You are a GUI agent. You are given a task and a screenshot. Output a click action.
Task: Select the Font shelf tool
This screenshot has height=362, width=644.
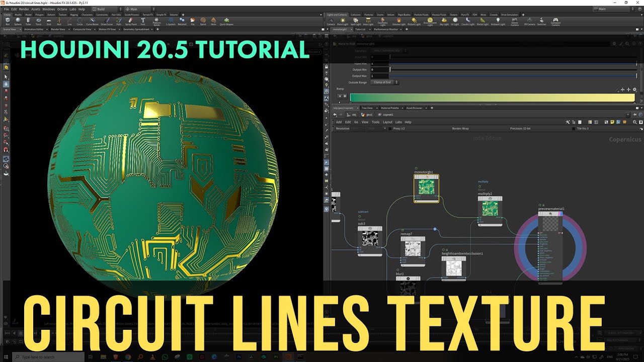click(143, 22)
